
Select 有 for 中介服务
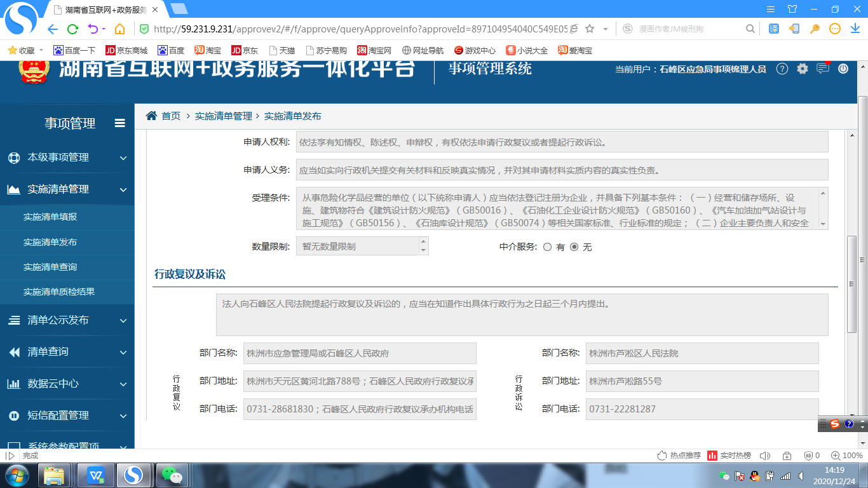click(x=547, y=247)
